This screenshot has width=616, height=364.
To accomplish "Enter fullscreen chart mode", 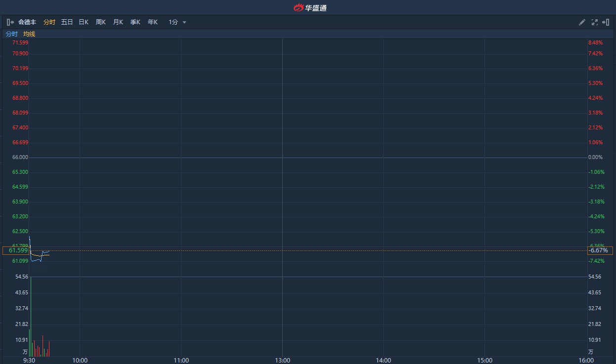I will click(x=594, y=22).
